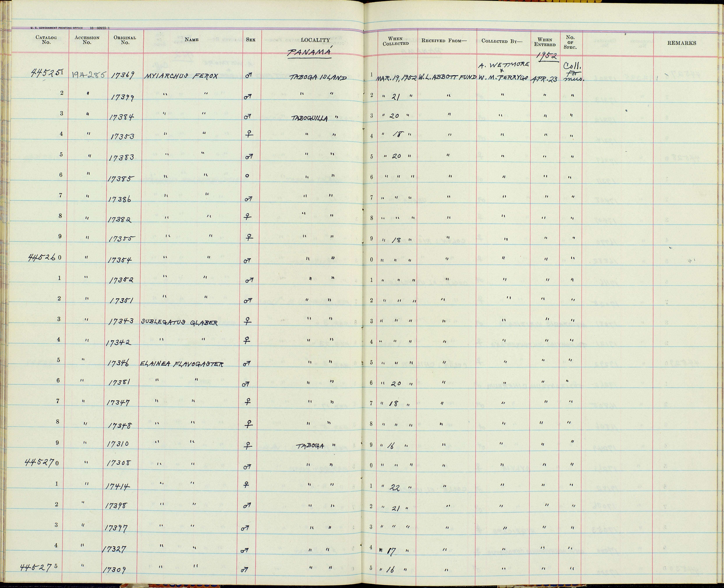Click the 'Original No.' column header
Screen dimensions: 724x588
tap(125, 40)
